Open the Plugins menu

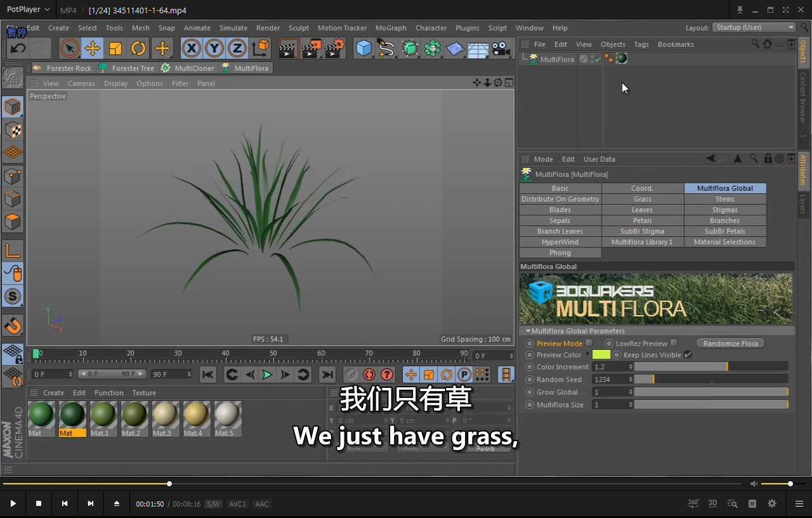(468, 28)
